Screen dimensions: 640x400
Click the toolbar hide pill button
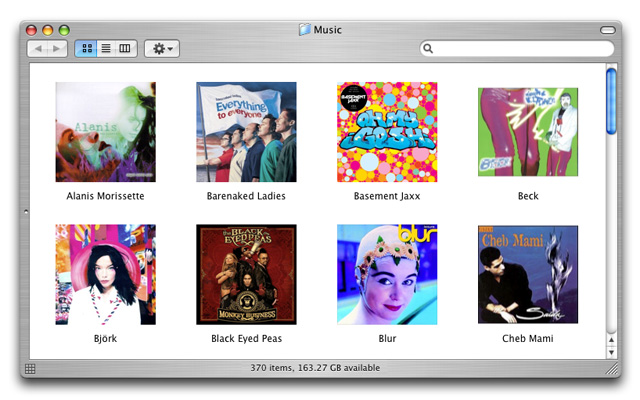[607, 30]
